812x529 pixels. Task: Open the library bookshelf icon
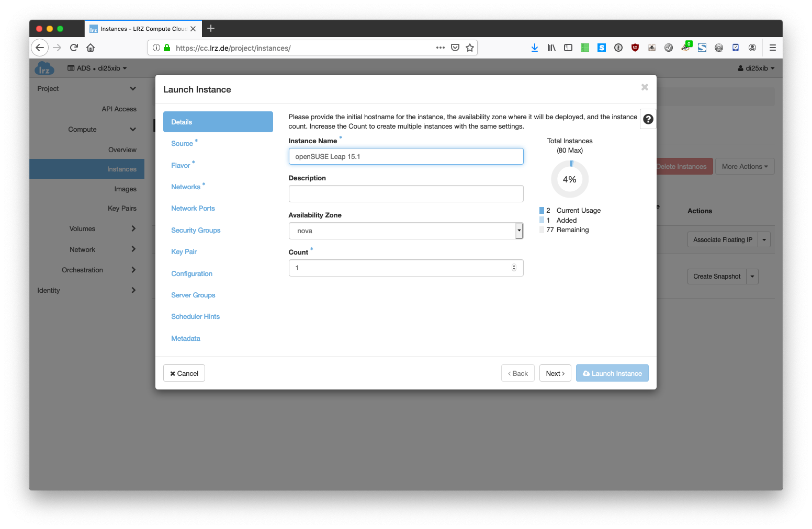[x=551, y=48]
